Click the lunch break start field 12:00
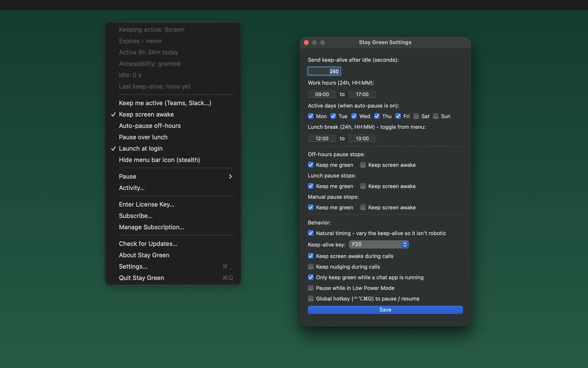Viewport: 588px width, 368px height. [322, 138]
